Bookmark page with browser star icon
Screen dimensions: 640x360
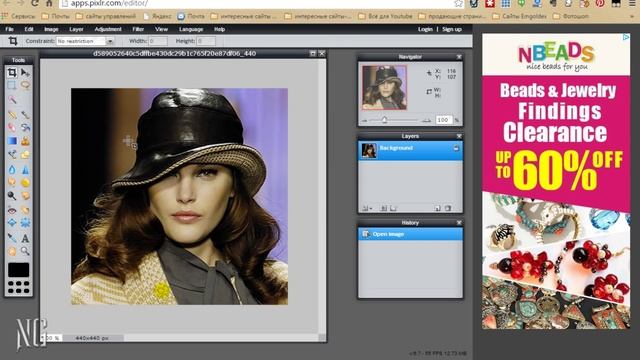tap(458, 4)
